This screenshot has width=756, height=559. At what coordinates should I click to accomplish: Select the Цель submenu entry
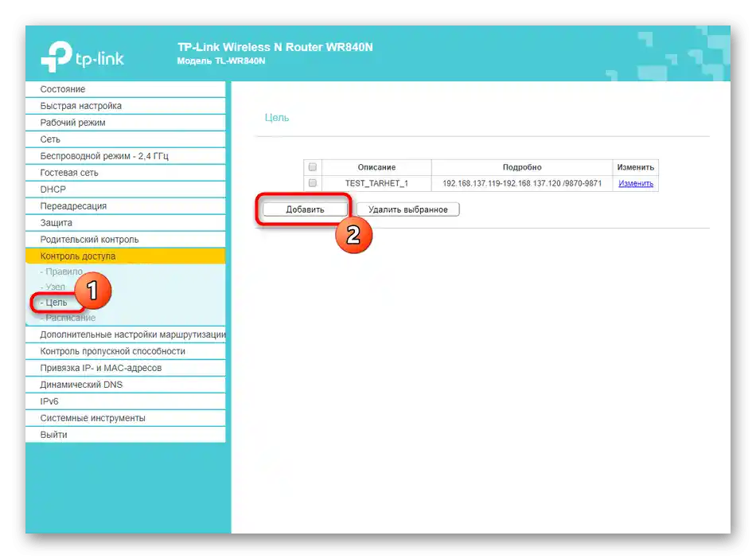(53, 303)
